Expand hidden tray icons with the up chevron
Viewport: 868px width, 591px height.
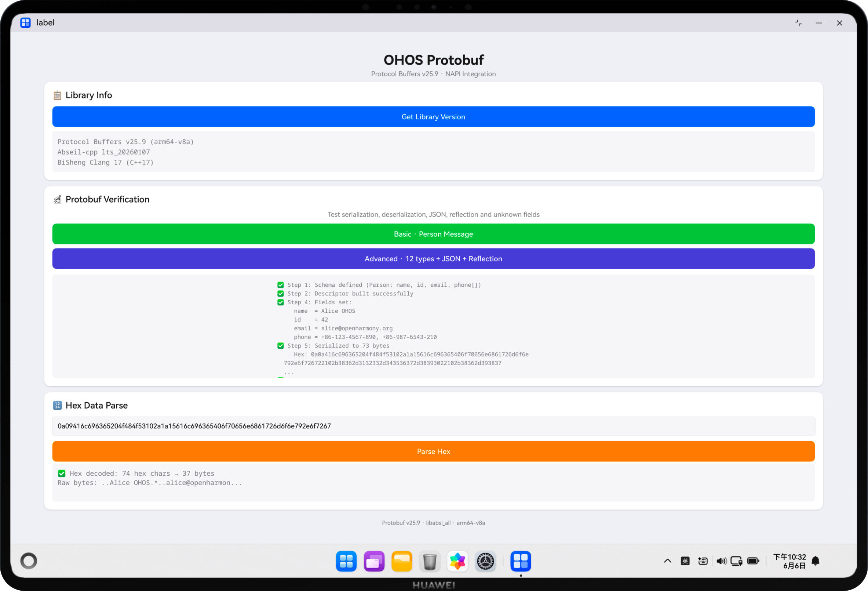click(667, 561)
